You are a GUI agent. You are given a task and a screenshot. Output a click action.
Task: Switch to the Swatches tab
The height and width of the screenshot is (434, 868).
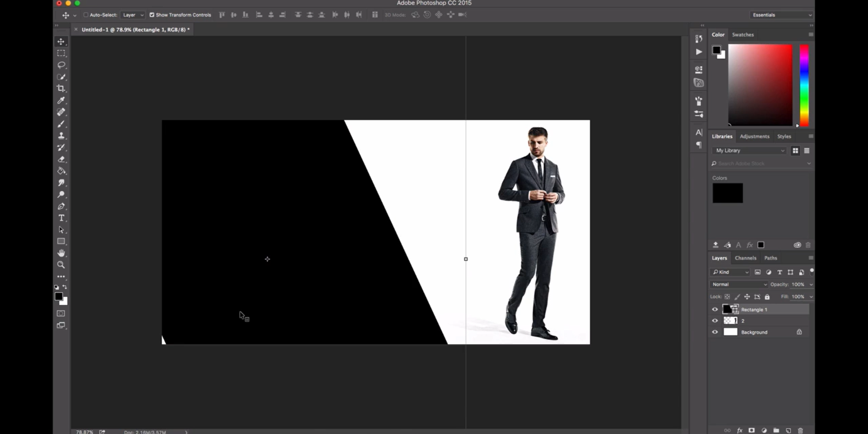pyautogui.click(x=743, y=35)
